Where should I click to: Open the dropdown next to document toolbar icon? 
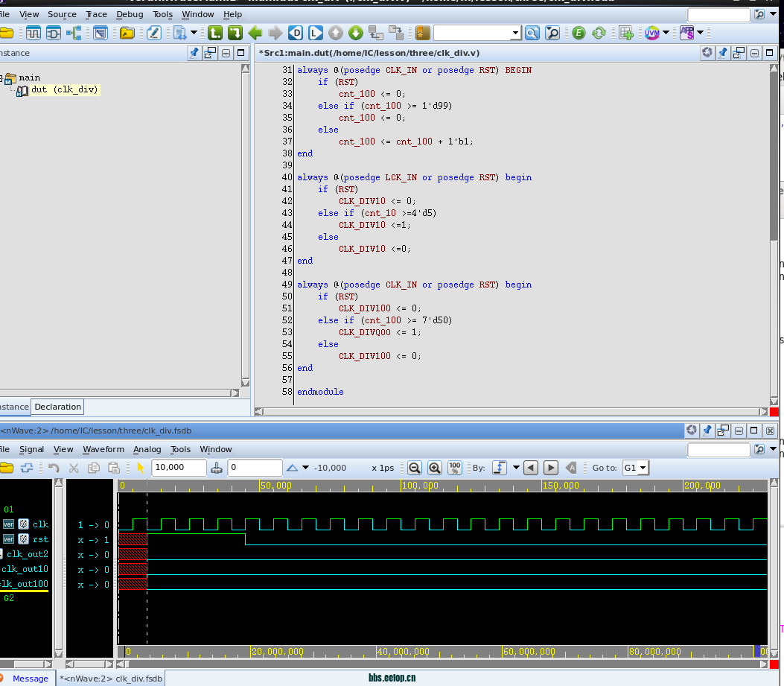click(194, 33)
